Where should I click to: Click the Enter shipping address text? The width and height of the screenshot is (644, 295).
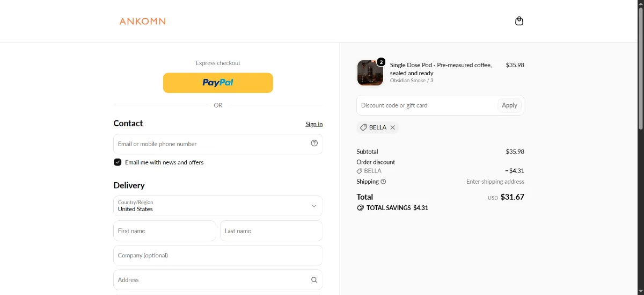coord(495,182)
